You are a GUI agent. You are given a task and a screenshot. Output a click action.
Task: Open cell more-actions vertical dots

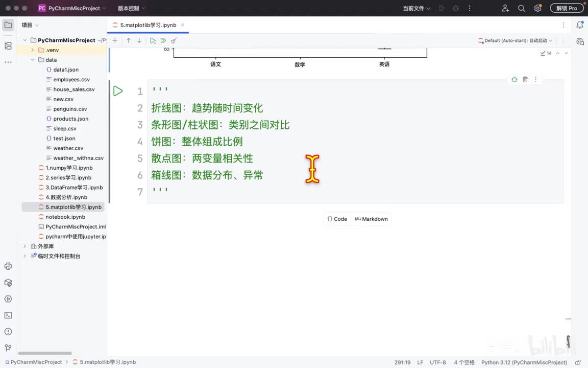(x=535, y=79)
